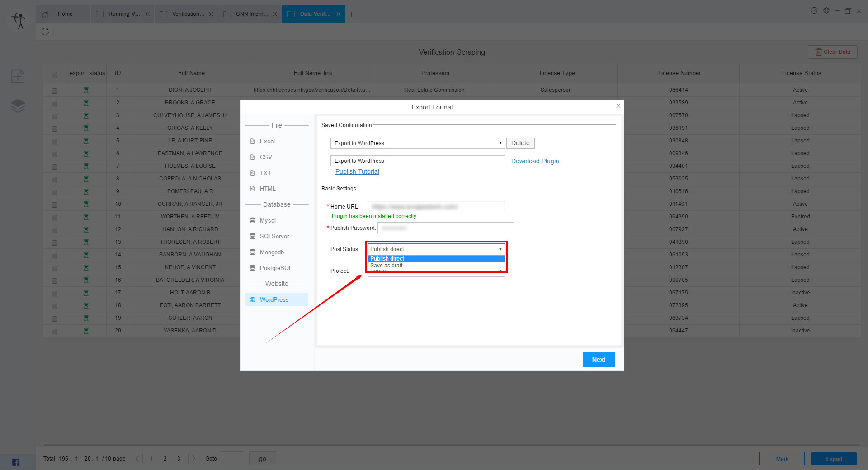Viewport: 868px width, 470px height.
Task: Click export status hourglass icon for row 10
Action: (x=86, y=204)
